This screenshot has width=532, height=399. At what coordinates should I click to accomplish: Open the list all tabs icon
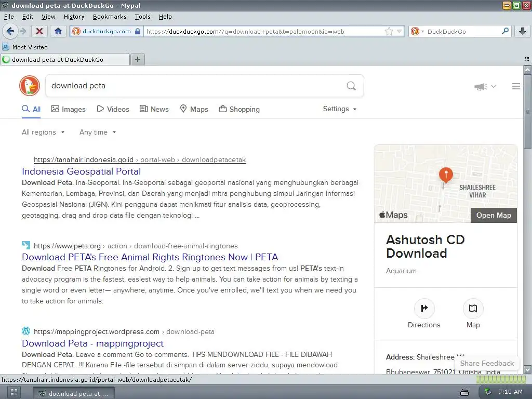coord(527,59)
